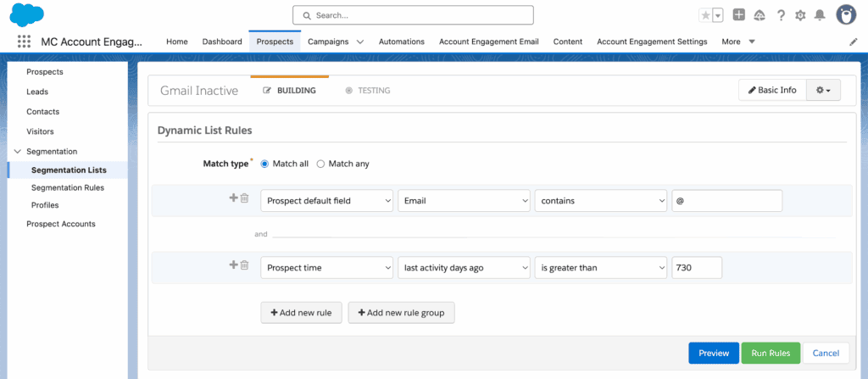Click the pencil icon to edit navigation

point(853,42)
